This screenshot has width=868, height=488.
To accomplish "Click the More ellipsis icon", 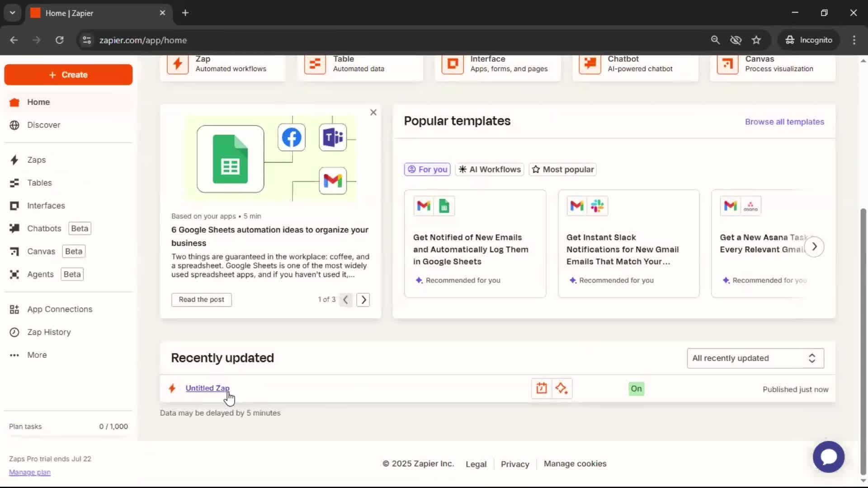I will pyautogui.click(x=14, y=355).
